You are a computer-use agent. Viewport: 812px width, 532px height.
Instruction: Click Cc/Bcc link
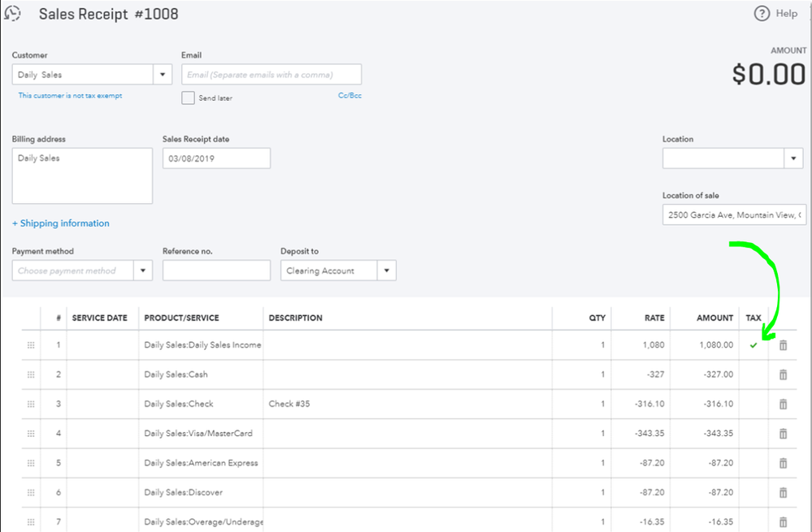click(x=350, y=96)
